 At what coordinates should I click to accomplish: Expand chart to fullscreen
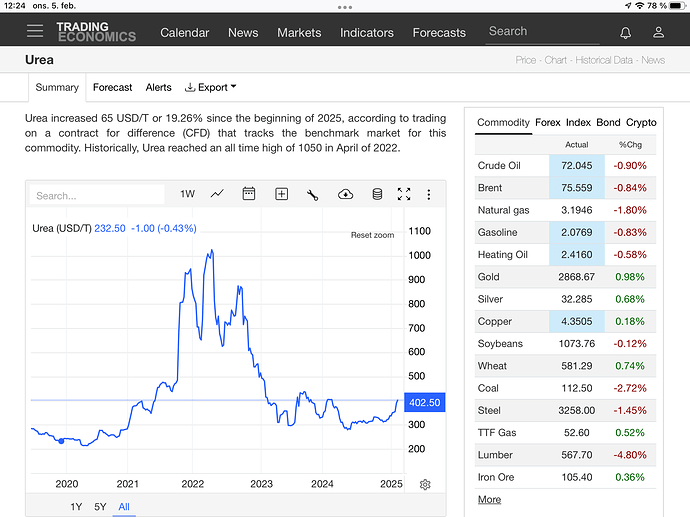click(404, 194)
